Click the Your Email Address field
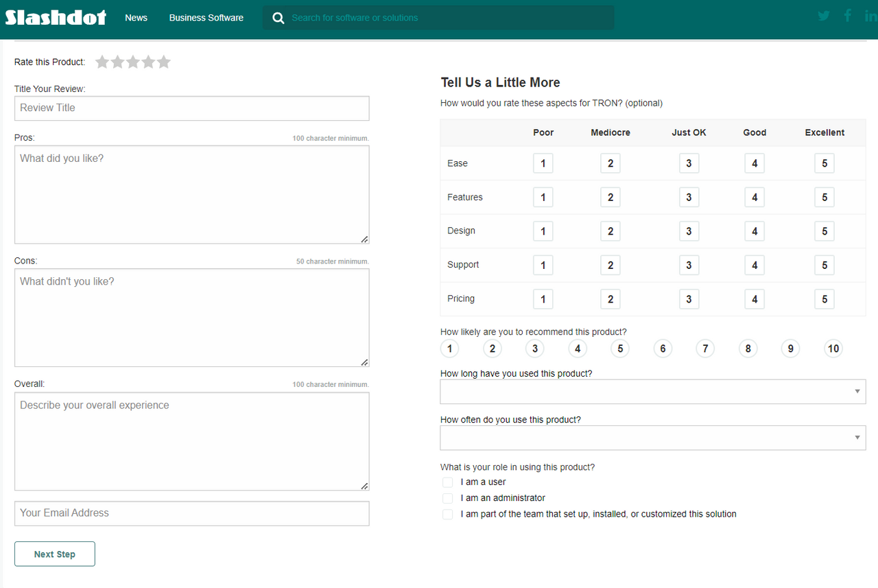 pos(192,513)
